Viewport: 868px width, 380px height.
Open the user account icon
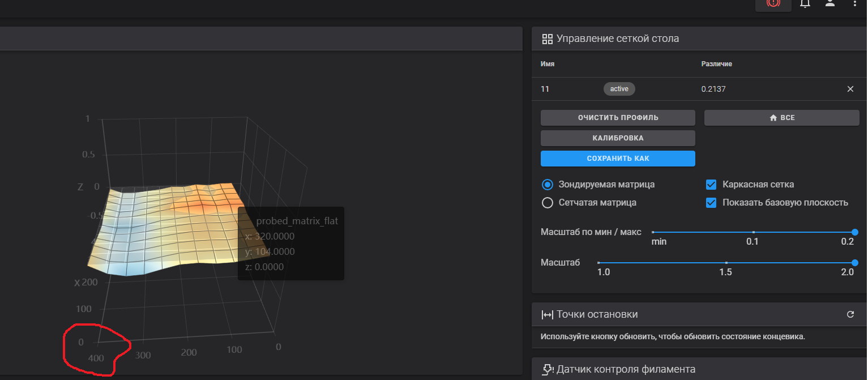point(829,3)
